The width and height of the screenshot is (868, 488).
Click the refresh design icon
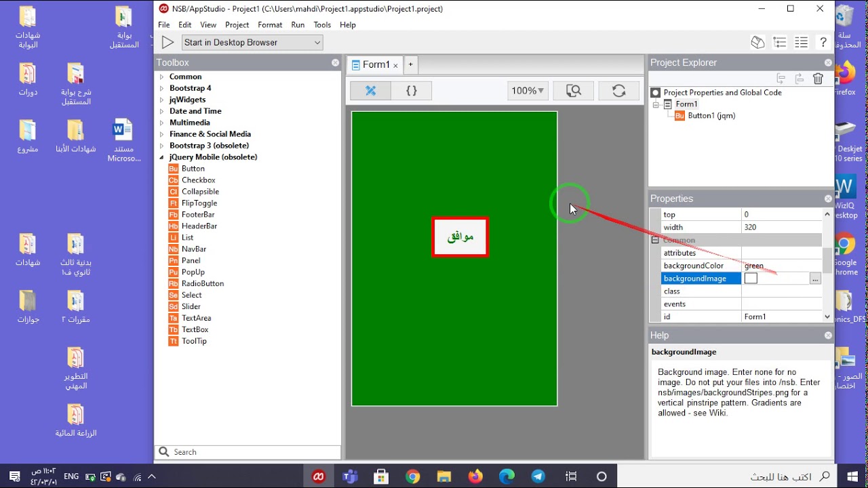coord(618,91)
